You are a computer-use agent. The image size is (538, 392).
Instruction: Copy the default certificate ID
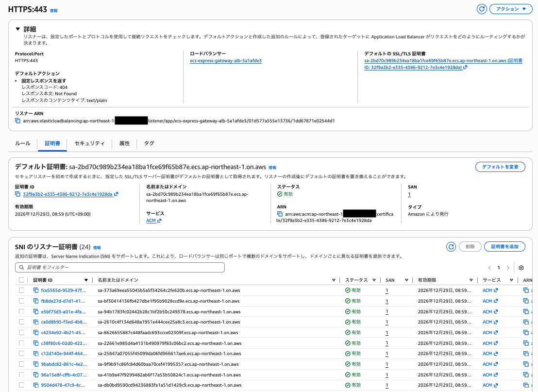tap(18, 193)
